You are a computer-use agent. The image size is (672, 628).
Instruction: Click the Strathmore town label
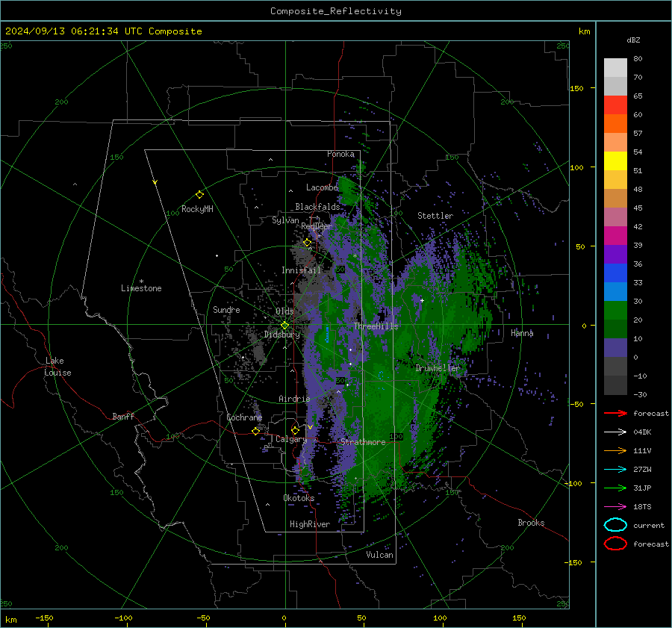363,442
